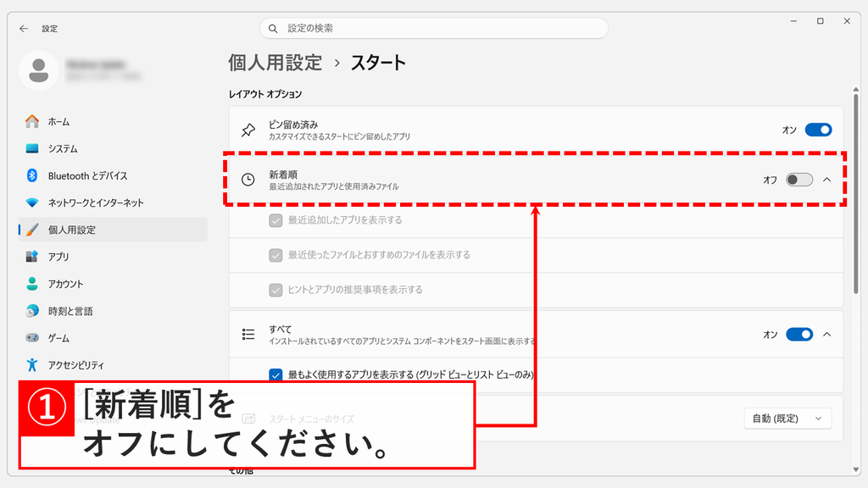Click the Bluetooth icon in sidebar
The image size is (868, 488).
coord(32,175)
